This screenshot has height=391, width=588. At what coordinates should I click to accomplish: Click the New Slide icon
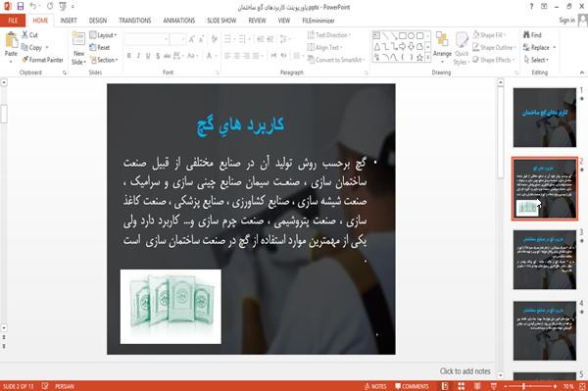[78, 39]
